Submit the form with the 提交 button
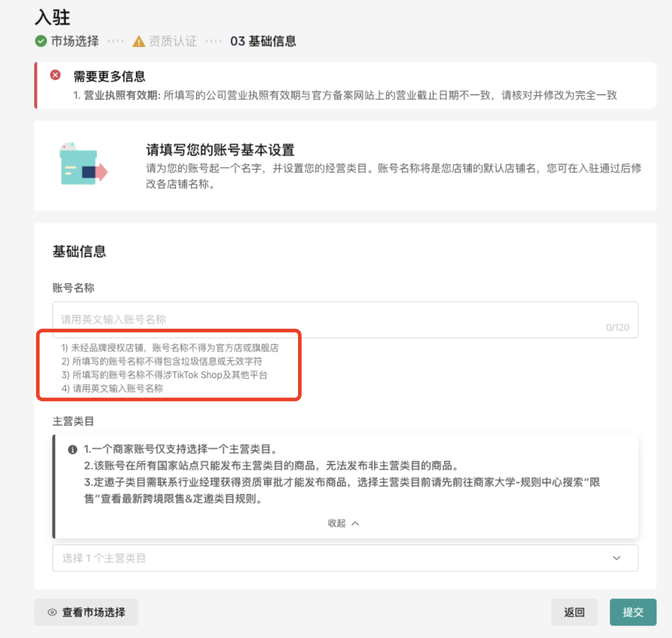Viewport: 672px width, 638px height. click(x=633, y=612)
